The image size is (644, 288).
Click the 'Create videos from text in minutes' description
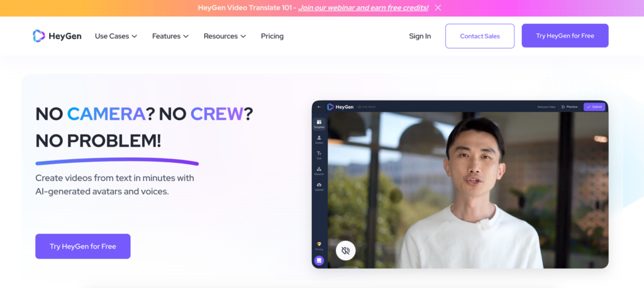coord(114,185)
